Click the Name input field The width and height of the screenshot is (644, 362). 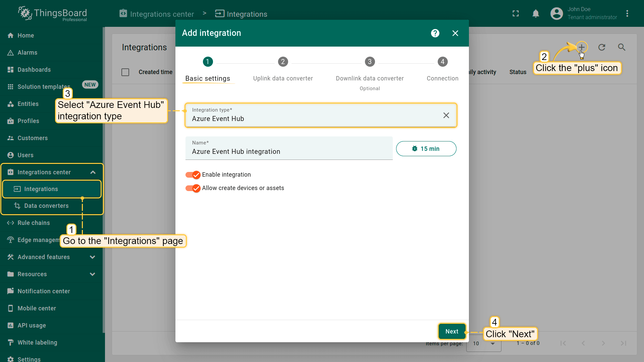pyautogui.click(x=288, y=152)
